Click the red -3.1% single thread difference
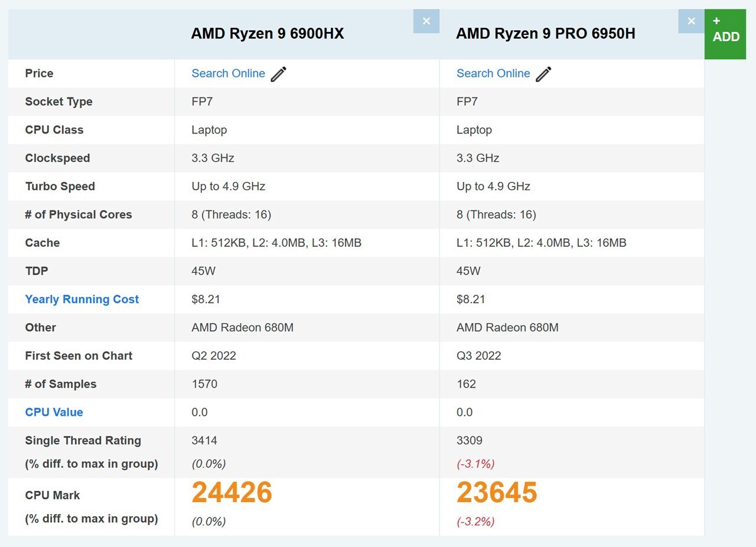This screenshot has height=547, width=756. click(x=476, y=464)
